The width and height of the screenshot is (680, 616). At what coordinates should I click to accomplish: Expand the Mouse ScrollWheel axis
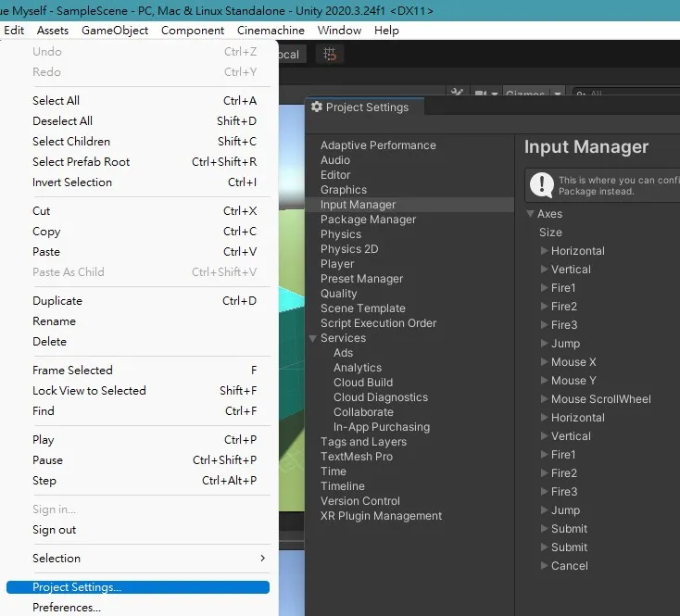pos(544,399)
